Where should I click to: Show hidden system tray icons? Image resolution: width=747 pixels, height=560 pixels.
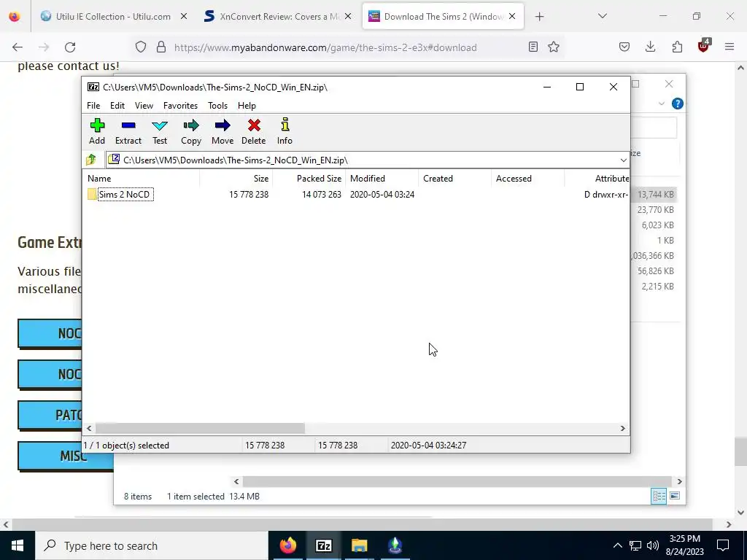pyautogui.click(x=617, y=545)
